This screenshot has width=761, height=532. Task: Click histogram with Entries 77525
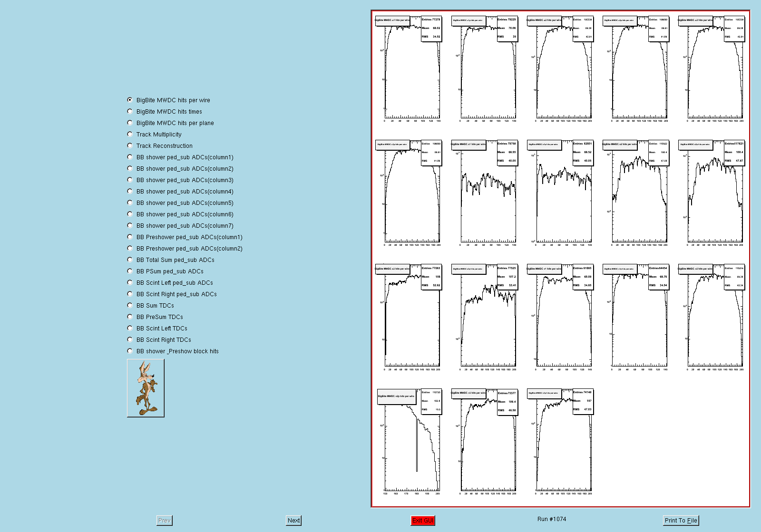pyautogui.click(x=485, y=318)
